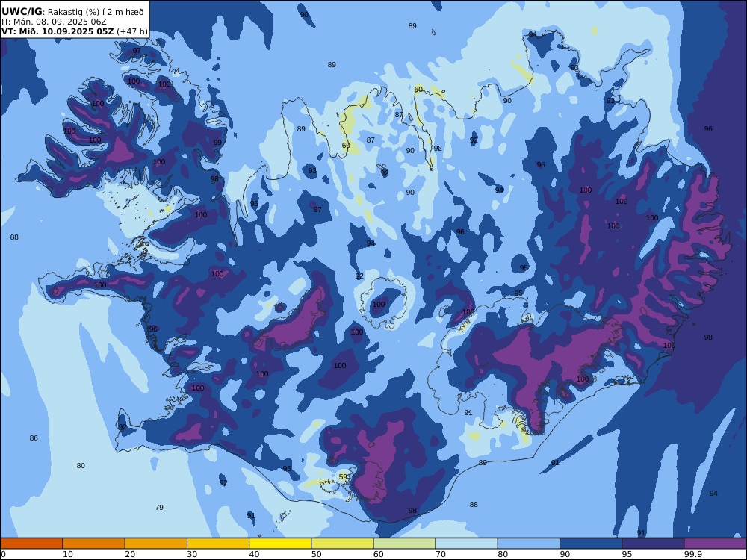Click the '59' humidity value near the south coast
Viewport: 747px width, 560px height.
click(x=343, y=476)
